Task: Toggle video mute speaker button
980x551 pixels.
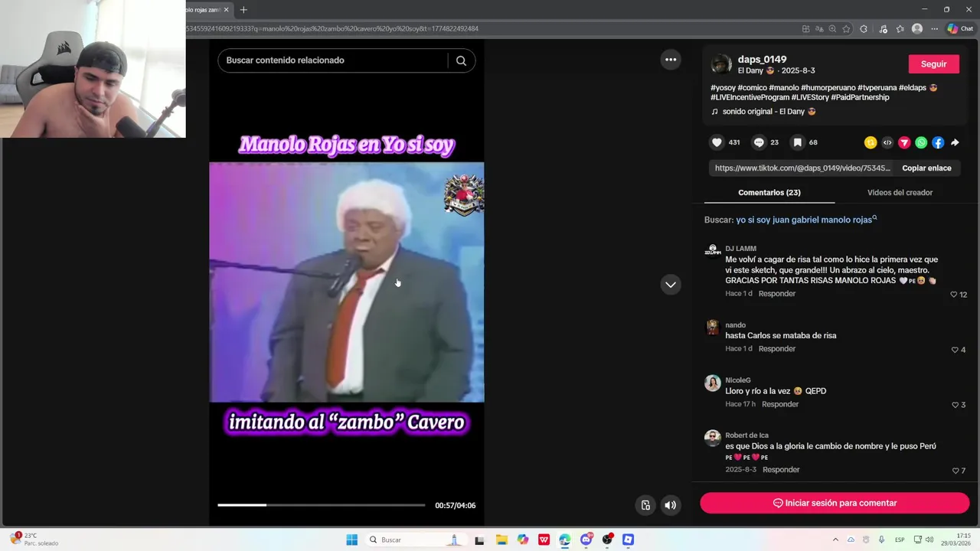Action: point(671,505)
